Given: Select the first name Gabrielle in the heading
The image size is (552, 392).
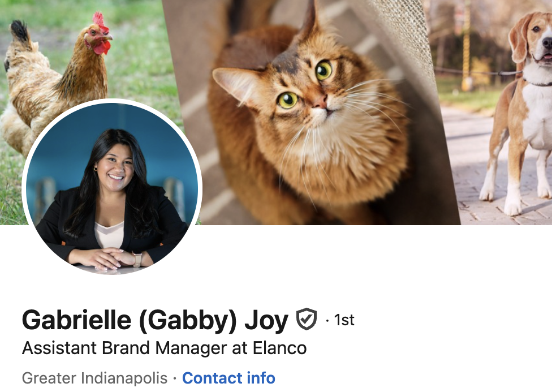Looking at the screenshot, I should [x=77, y=320].
